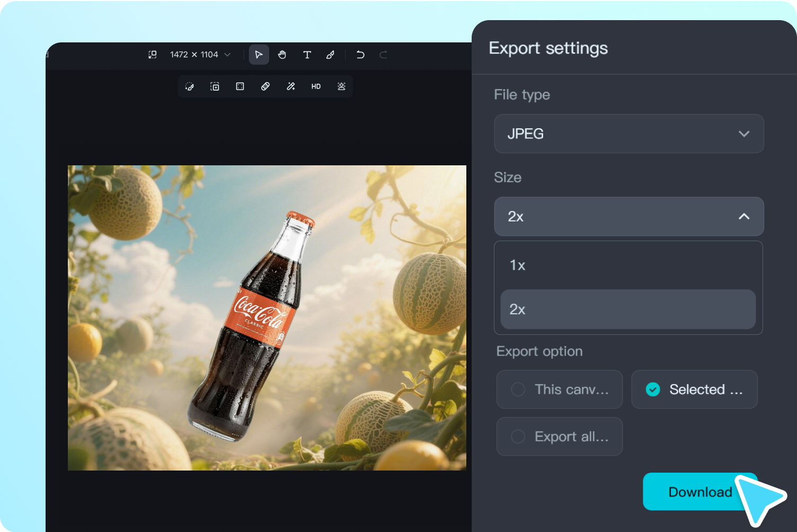Screen dimensions: 797x532
Task: Click the dashed-square plus icon
Action: (215, 86)
